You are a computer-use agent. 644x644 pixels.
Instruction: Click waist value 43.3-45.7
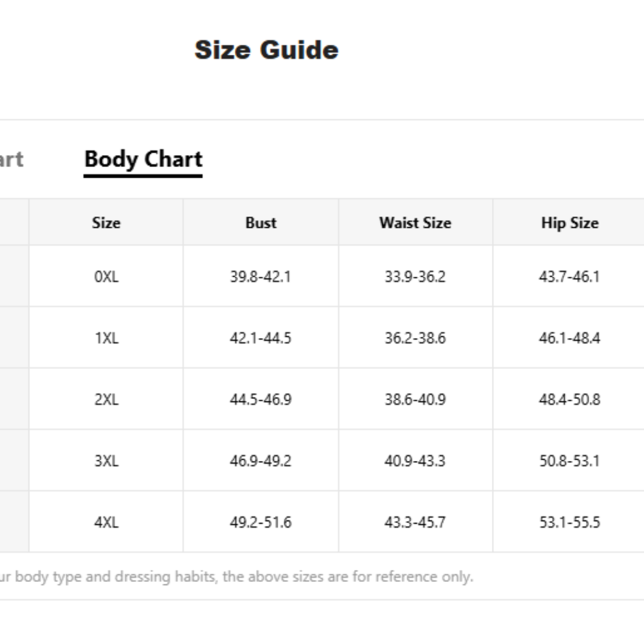pos(415,522)
